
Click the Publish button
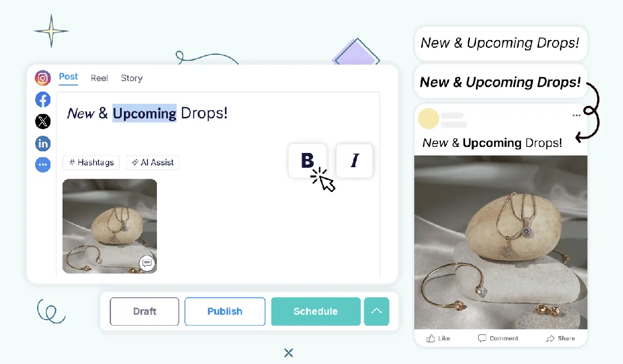(x=225, y=311)
